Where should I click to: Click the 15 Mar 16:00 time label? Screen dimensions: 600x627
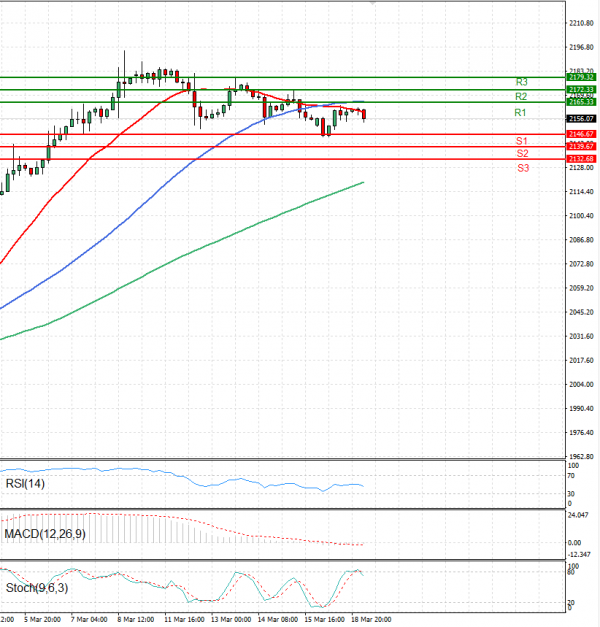(324, 619)
